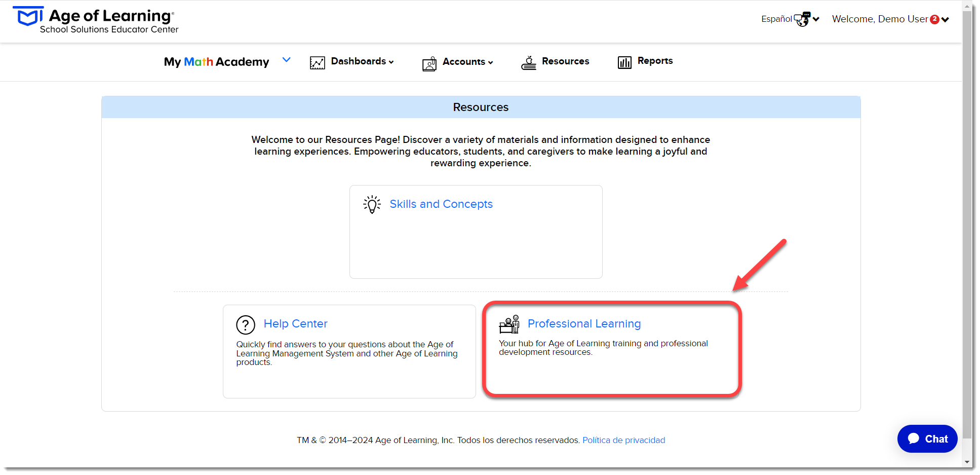Expand the Dashboards menu
Screen dimensions: 980x475
click(362, 61)
